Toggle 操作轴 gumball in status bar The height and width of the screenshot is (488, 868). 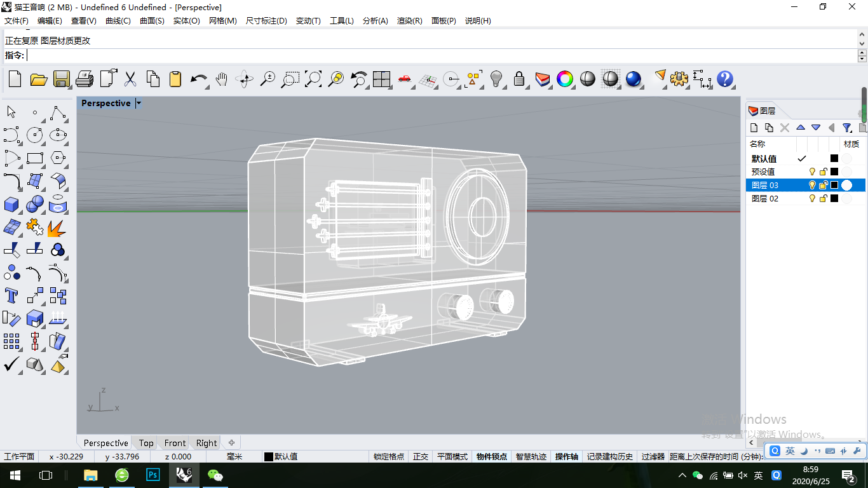[567, 456]
